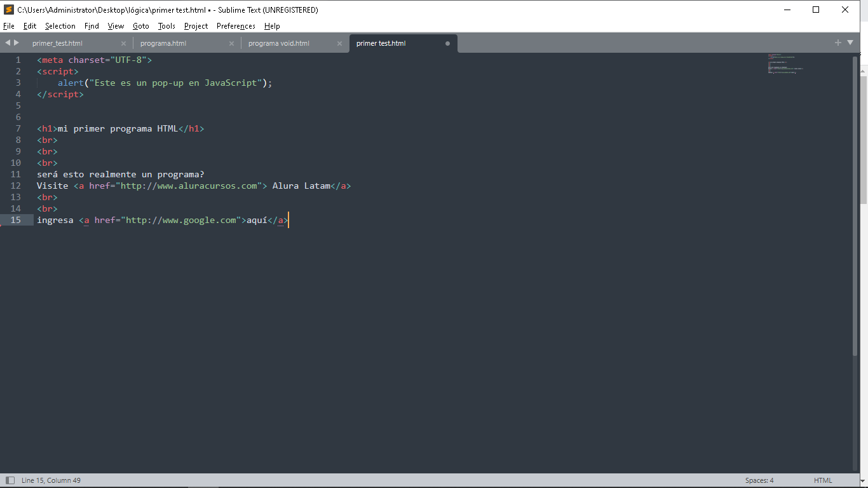Navigate to next tab with right arrow
Viewport: 868px width, 488px height.
click(x=17, y=43)
